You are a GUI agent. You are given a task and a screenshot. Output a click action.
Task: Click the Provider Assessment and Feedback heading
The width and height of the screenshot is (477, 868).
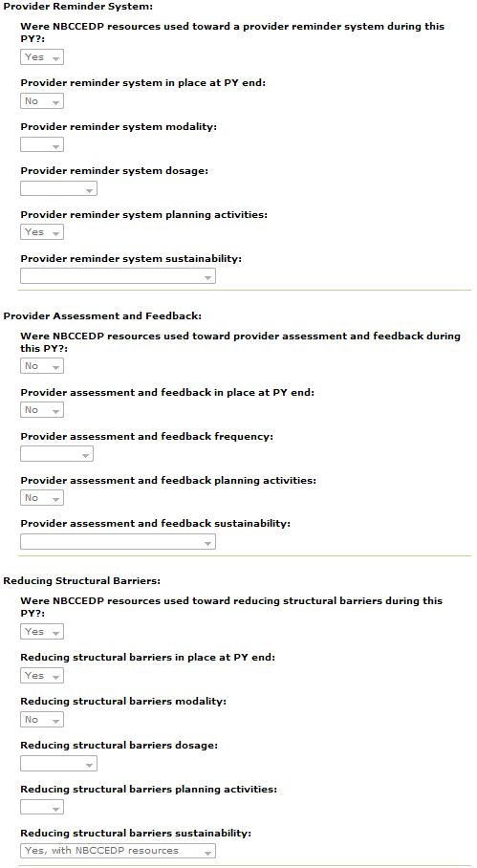[102, 316]
